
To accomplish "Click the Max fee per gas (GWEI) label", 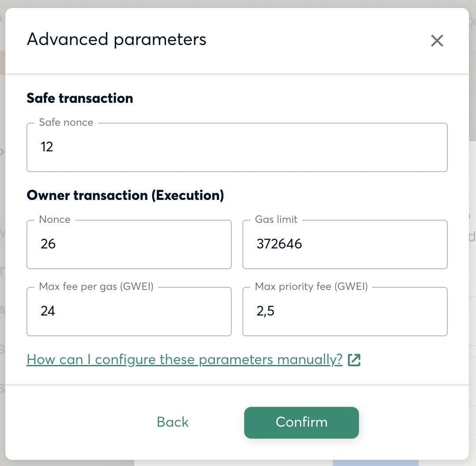I will point(96,286).
